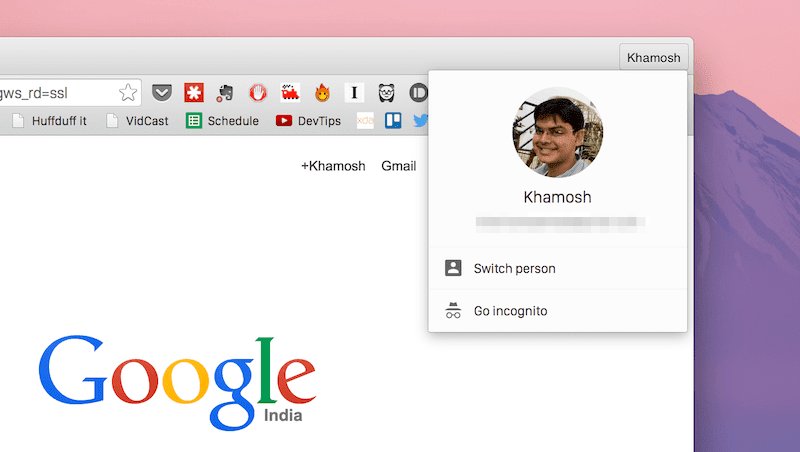The height and width of the screenshot is (452, 800).
Task: Open the Gmail link
Action: tap(398, 166)
